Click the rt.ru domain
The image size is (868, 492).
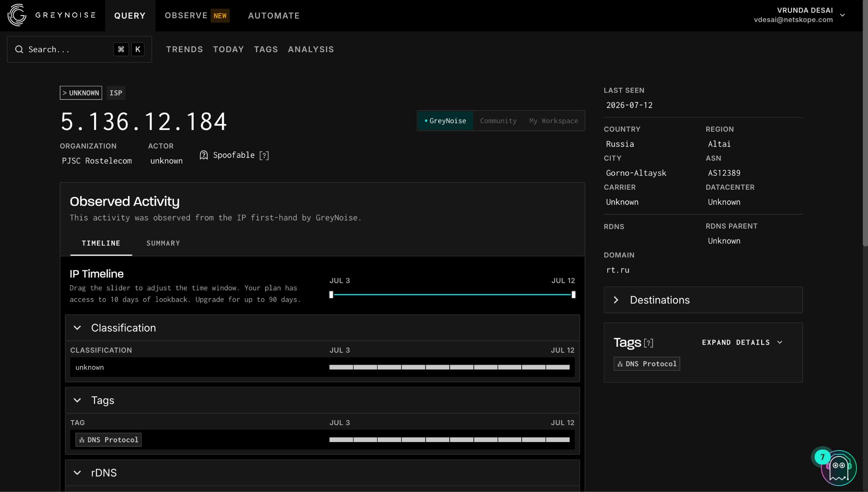(x=618, y=270)
